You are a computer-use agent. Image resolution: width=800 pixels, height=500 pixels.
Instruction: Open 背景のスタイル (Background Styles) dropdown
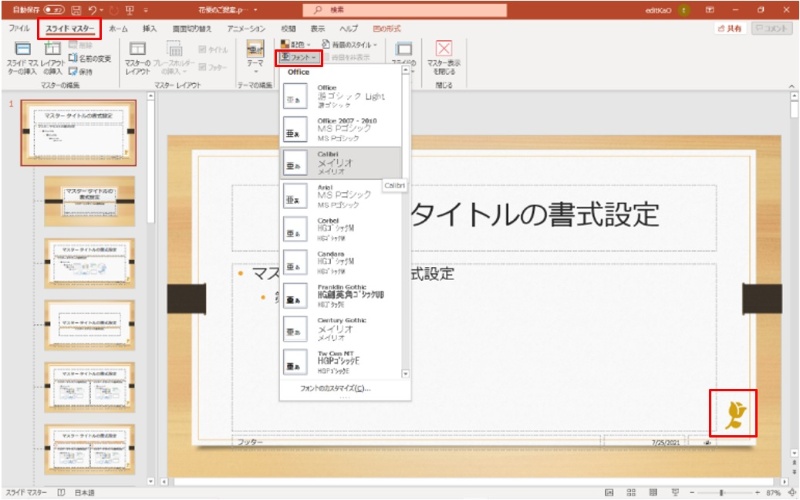[349, 44]
